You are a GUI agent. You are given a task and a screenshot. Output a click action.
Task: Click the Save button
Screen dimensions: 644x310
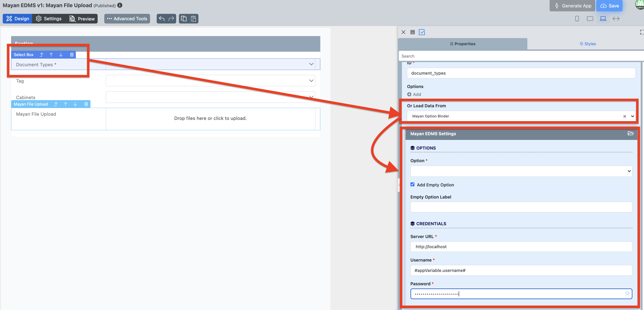[x=609, y=6]
